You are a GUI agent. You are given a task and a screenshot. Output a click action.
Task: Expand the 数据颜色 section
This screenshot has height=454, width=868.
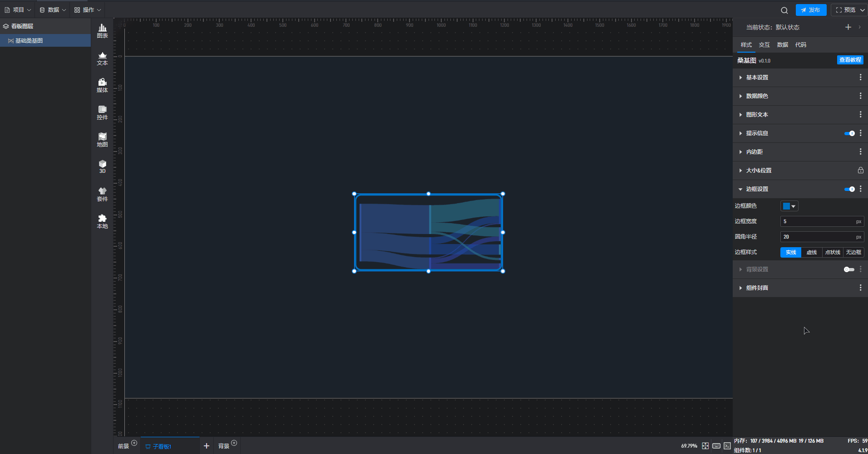[757, 96]
